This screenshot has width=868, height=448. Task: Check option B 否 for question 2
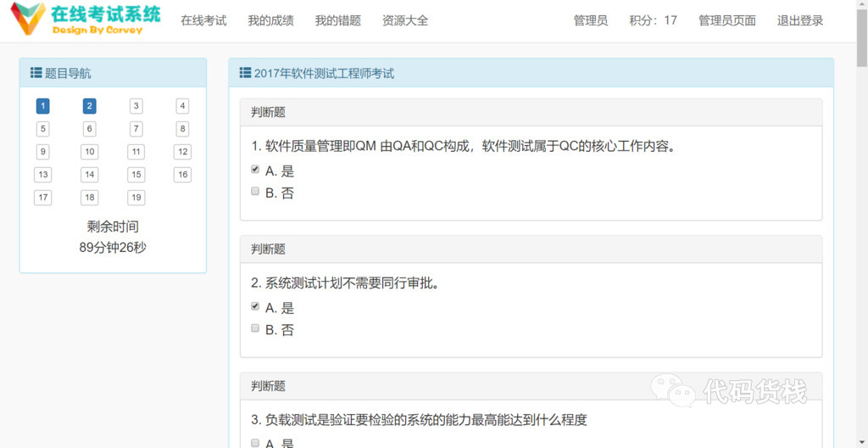255,328
